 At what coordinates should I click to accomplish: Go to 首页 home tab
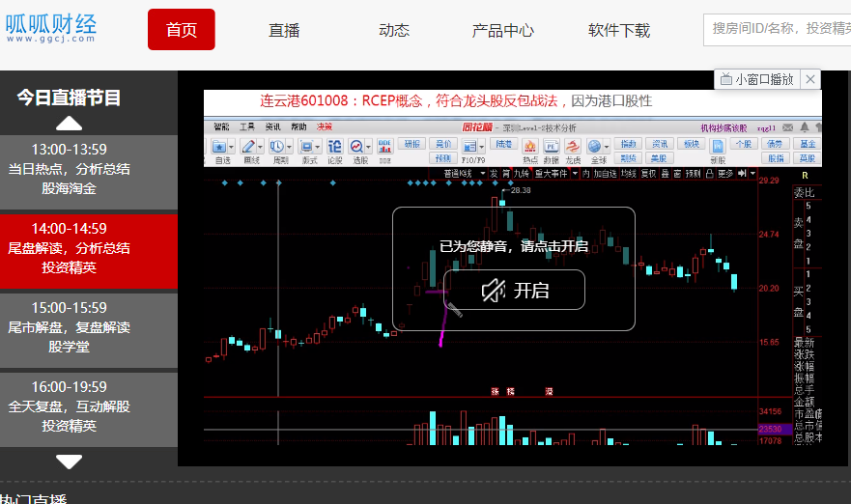[181, 30]
